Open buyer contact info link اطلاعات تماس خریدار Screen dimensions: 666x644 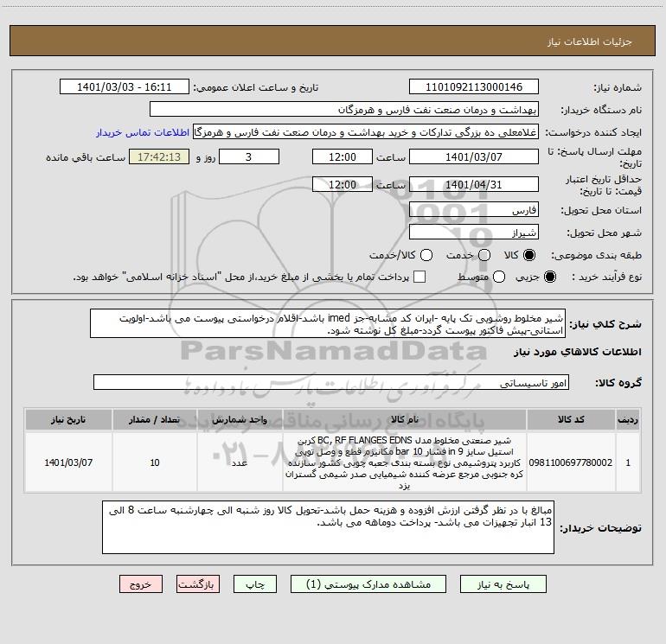pos(143,132)
